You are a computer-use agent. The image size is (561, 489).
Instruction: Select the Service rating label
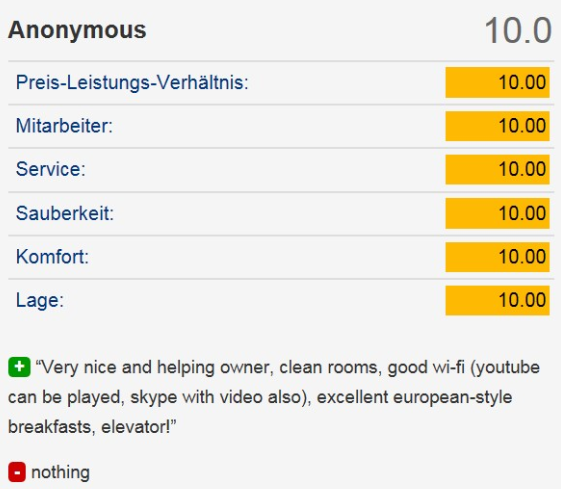coord(51,169)
